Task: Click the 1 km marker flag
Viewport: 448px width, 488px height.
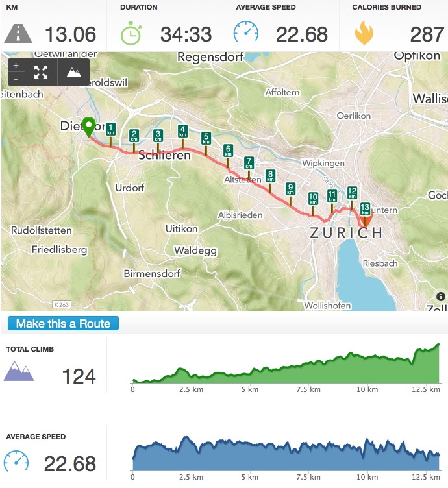Action: pyautogui.click(x=111, y=128)
